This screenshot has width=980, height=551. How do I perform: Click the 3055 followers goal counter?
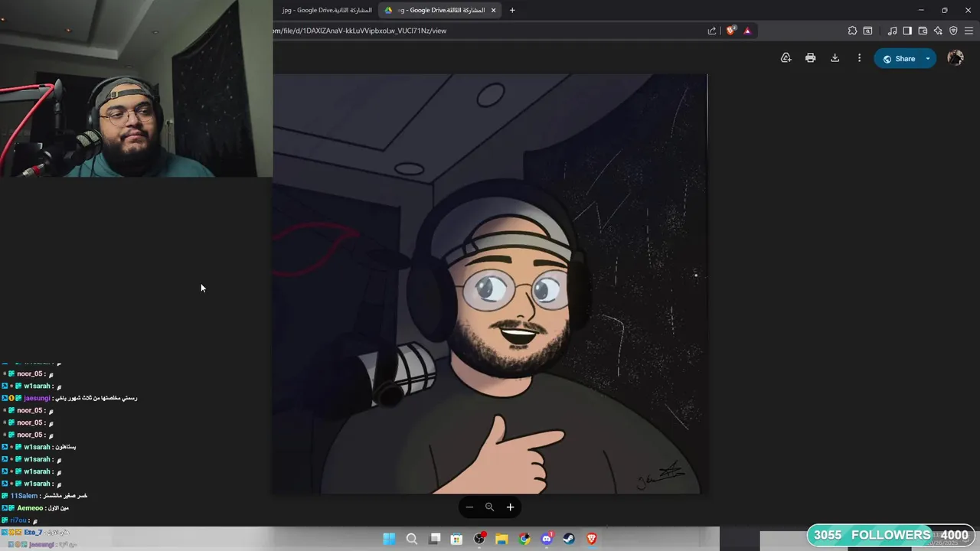(890, 535)
